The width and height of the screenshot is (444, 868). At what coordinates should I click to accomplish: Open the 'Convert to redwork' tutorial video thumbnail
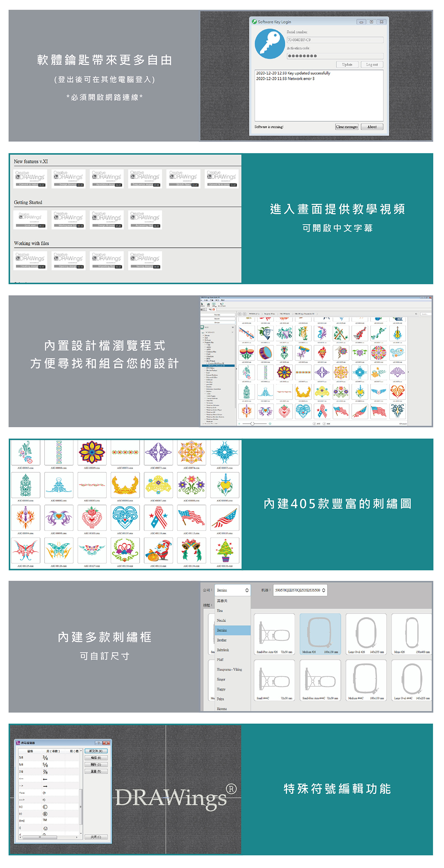[x=31, y=178]
